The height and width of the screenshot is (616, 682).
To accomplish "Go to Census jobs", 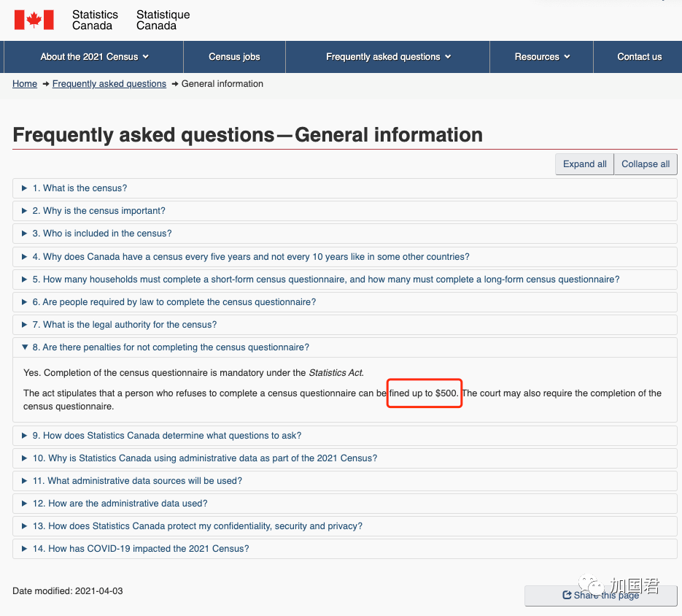I will click(x=234, y=57).
